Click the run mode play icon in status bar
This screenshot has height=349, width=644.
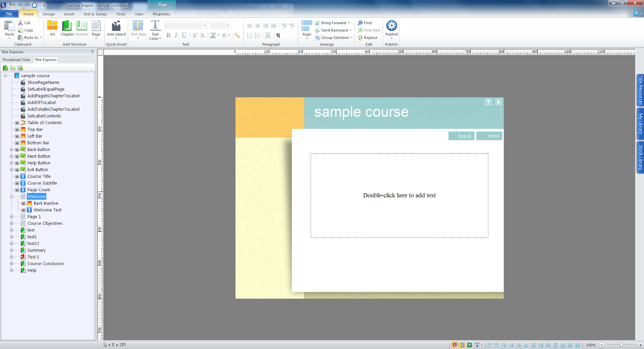pos(470,345)
